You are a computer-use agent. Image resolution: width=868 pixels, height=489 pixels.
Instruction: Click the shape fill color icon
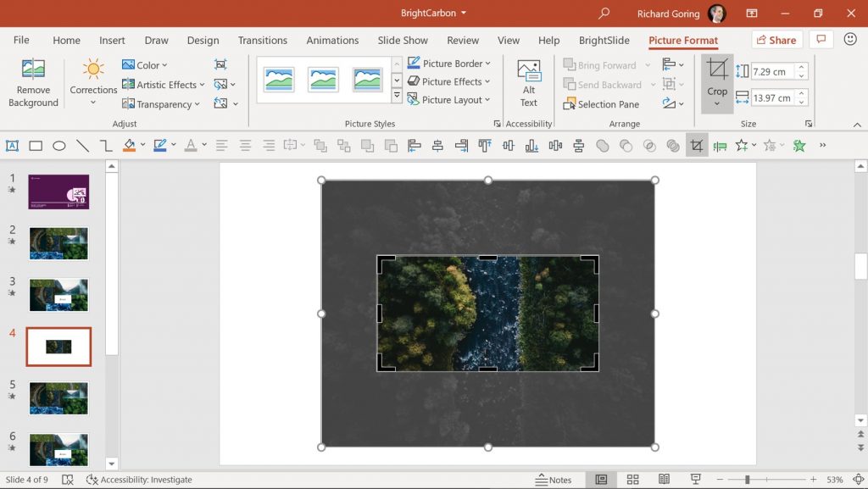pos(131,145)
